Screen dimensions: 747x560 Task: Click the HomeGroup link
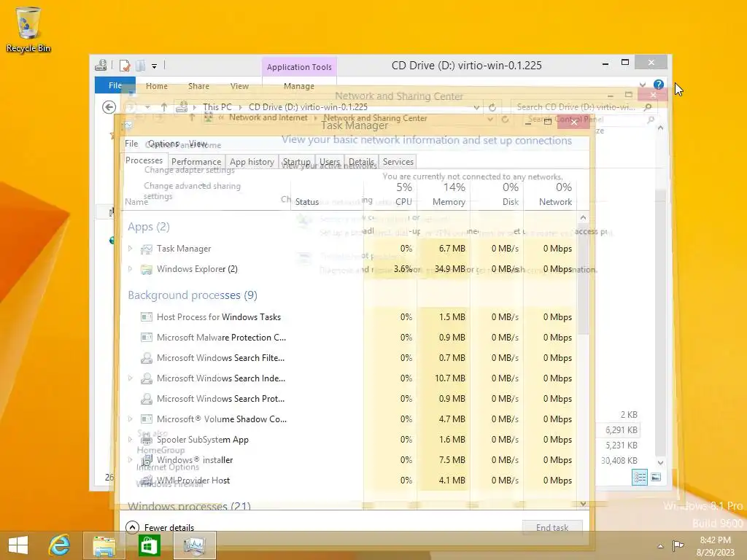point(160,450)
